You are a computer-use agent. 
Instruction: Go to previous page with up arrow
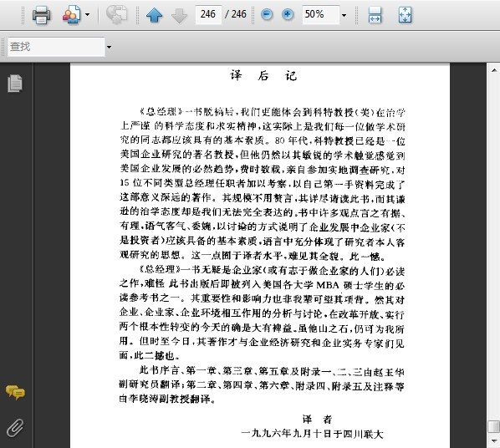[155, 15]
